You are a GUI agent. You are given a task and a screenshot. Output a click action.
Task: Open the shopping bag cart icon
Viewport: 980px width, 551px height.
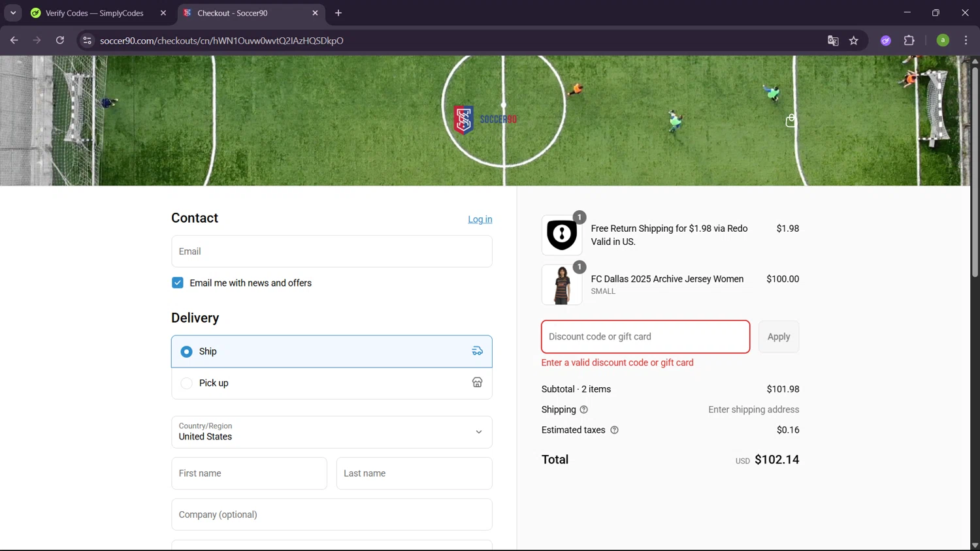click(x=791, y=120)
